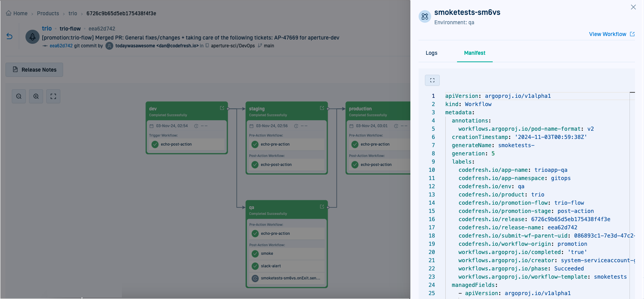Click the zoom out magnifier icon

point(19,96)
